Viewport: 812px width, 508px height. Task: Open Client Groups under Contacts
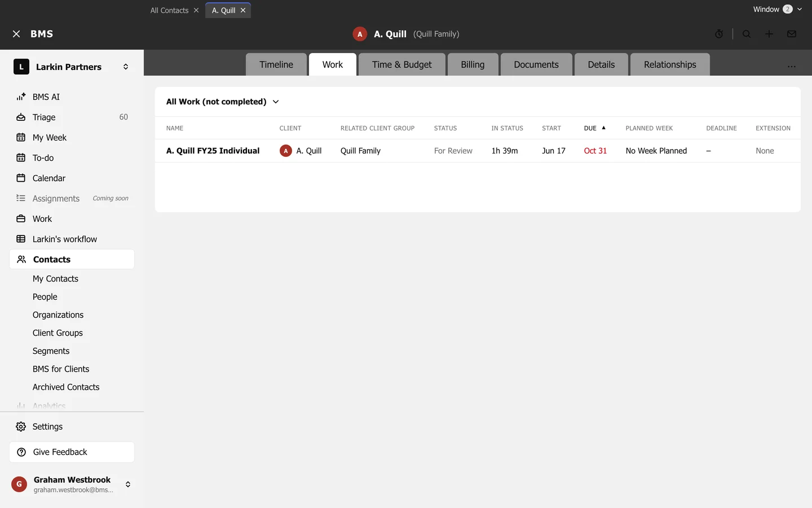(58, 333)
